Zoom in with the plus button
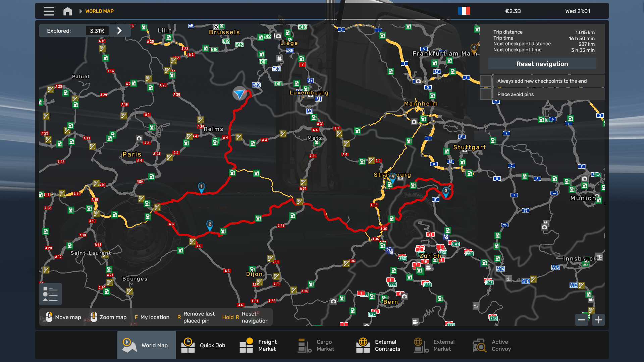644x362 pixels. pyautogui.click(x=598, y=320)
